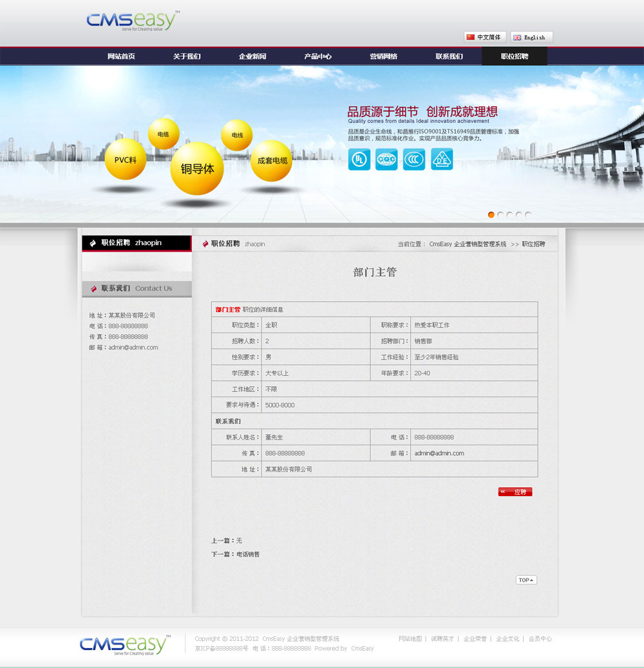Click the CQC certification icon
Screen dimensions: 644x668
click(x=386, y=159)
